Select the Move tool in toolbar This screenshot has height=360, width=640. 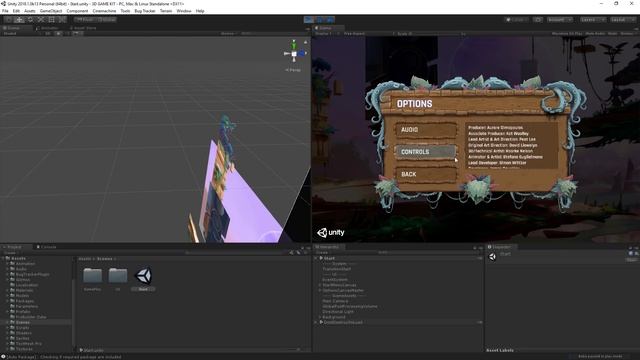pyautogui.click(x=19, y=20)
